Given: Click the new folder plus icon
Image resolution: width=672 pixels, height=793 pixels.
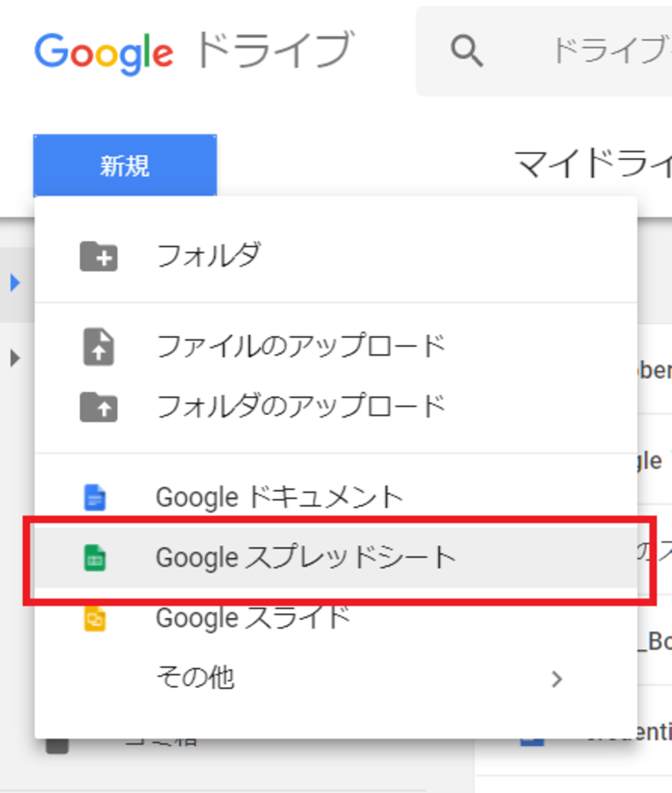Looking at the screenshot, I should [x=99, y=256].
